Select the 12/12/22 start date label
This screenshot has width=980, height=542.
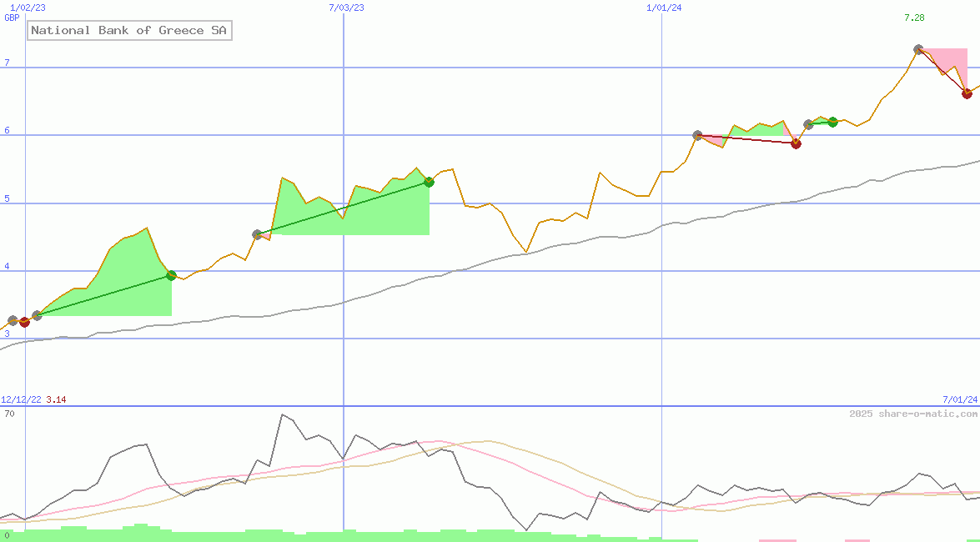tap(21, 400)
